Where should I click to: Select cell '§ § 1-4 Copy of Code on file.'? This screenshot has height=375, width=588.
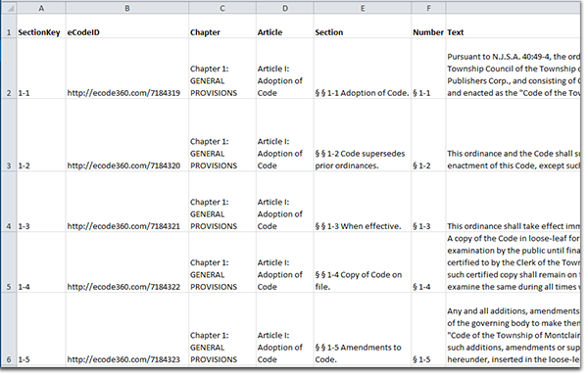(x=363, y=262)
